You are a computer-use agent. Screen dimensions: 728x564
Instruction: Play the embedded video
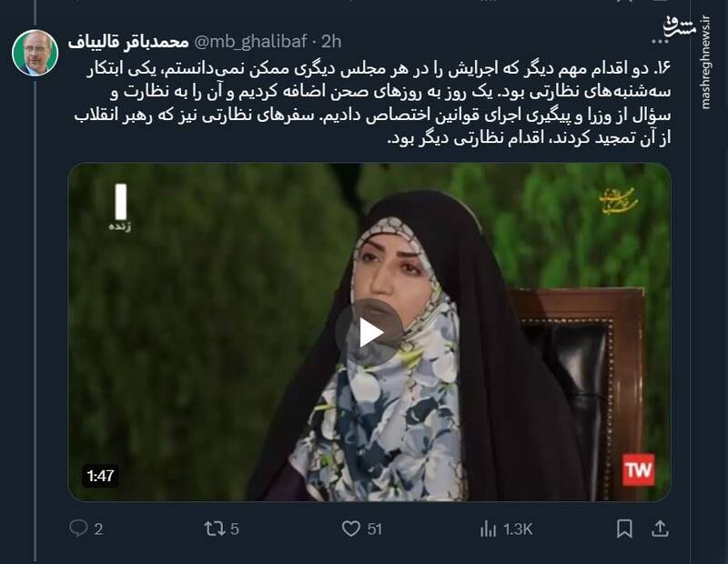(369, 332)
